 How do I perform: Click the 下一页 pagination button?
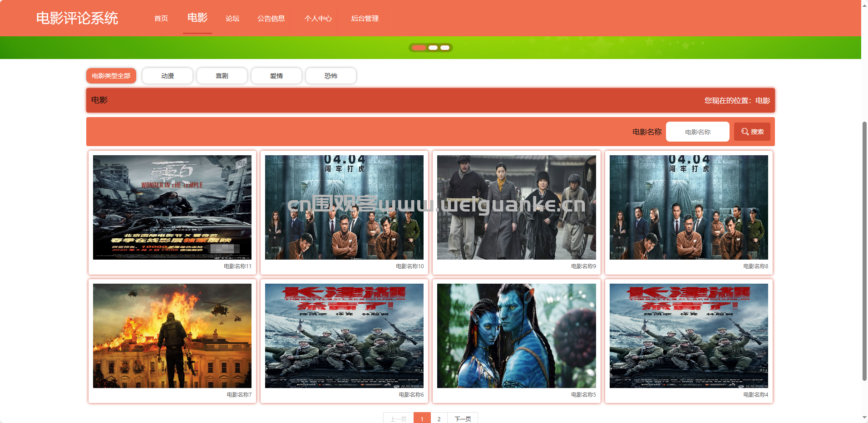tap(463, 418)
